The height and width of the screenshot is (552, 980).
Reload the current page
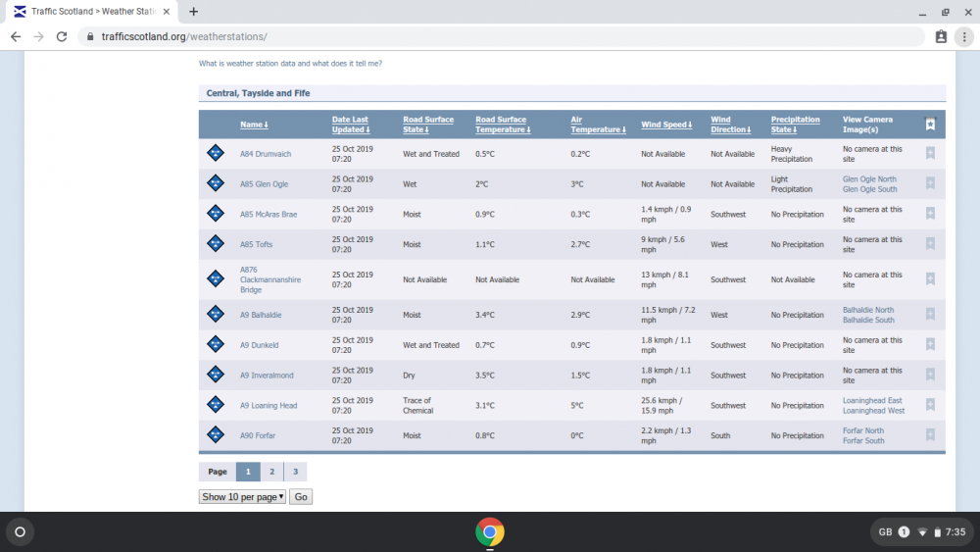[x=61, y=36]
